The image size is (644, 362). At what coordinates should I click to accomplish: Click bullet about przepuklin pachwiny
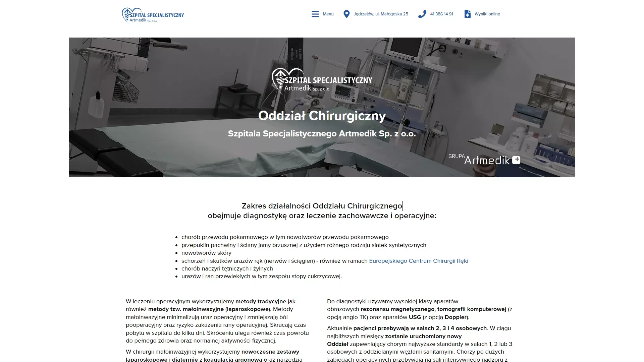pyautogui.click(x=304, y=245)
